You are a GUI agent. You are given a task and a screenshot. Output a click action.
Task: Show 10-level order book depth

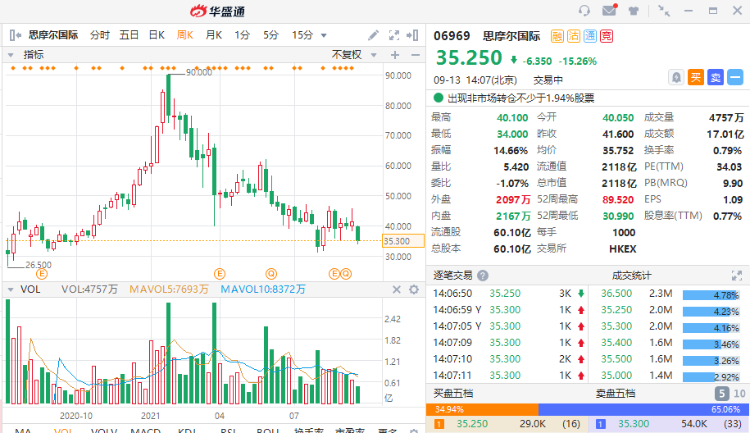tap(739, 394)
